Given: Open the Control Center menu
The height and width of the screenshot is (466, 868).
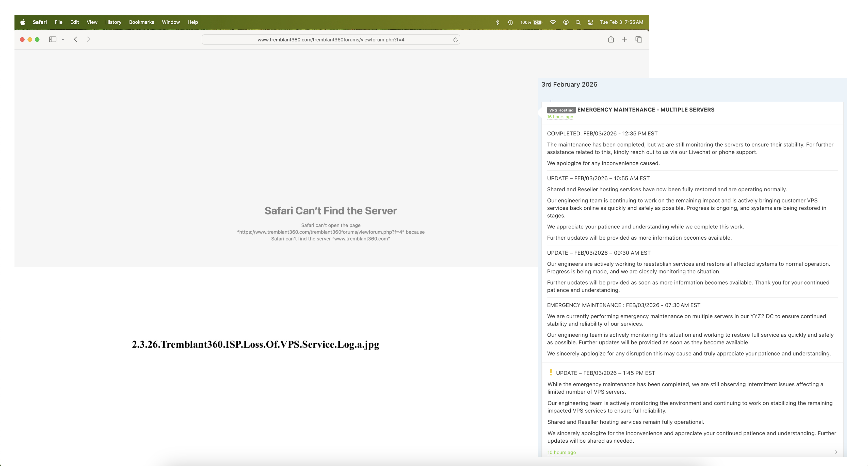Looking at the screenshot, I should 590,22.
